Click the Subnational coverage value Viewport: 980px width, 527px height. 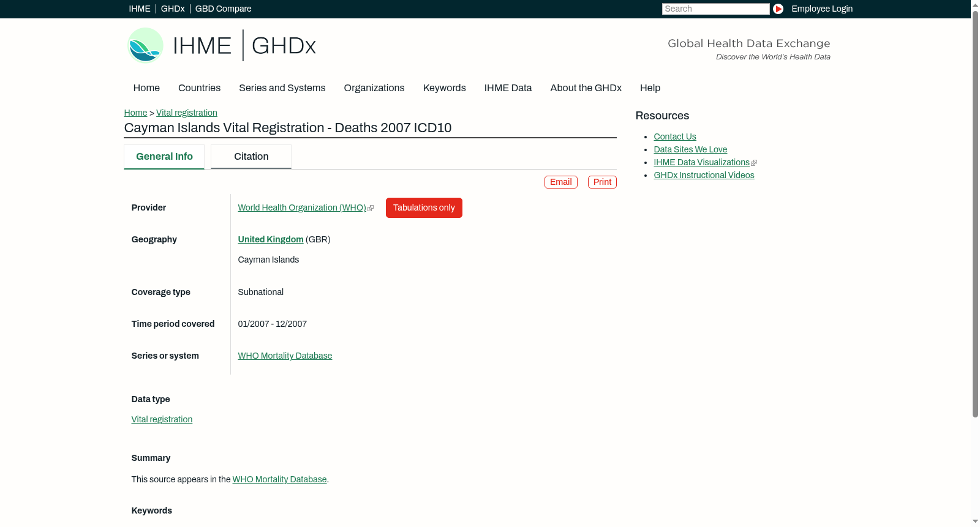261,293
